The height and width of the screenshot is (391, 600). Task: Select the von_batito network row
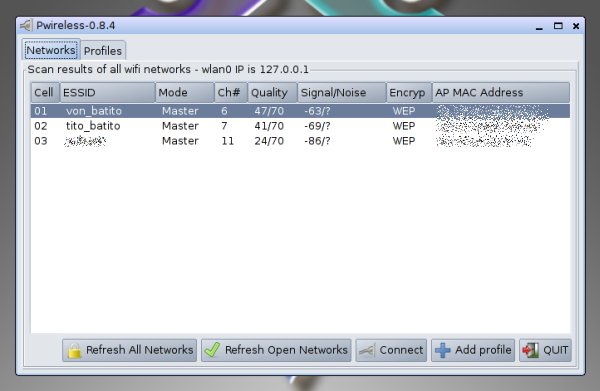(x=300, y=111)
